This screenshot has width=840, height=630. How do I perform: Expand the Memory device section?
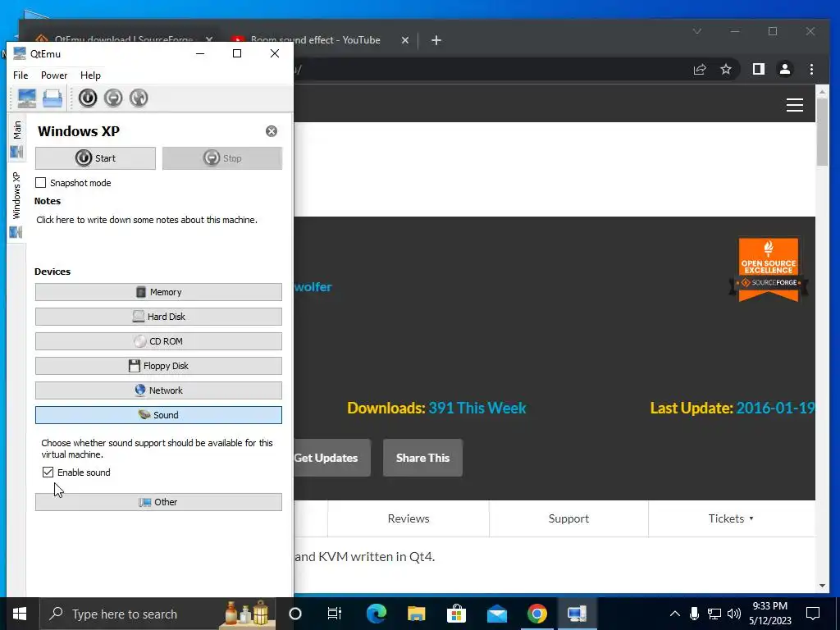coord(158,292)
